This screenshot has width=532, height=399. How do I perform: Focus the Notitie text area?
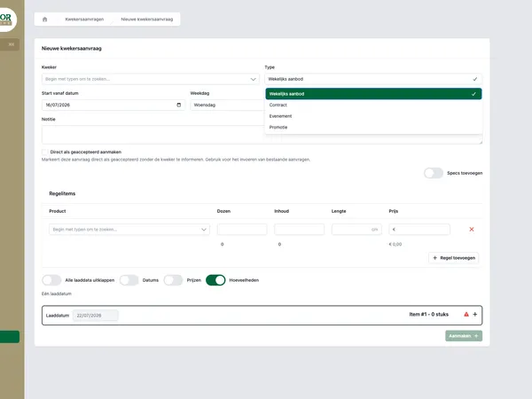262,135
